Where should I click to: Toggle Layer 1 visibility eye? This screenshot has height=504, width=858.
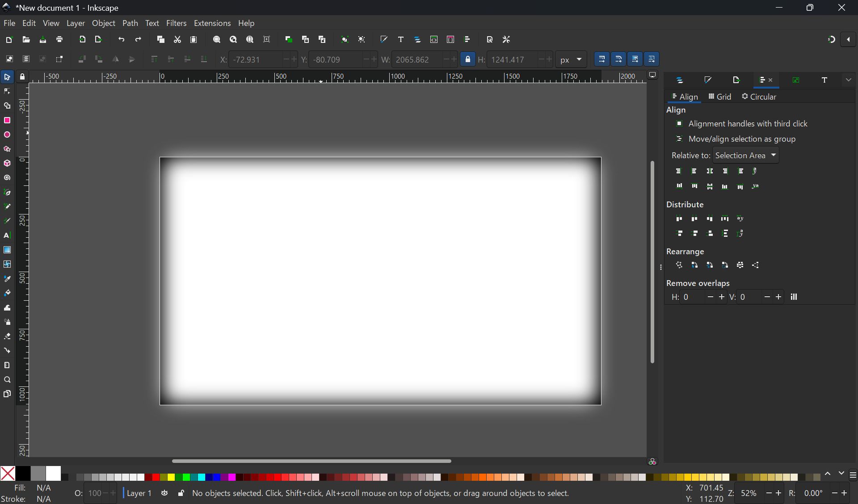164,493
